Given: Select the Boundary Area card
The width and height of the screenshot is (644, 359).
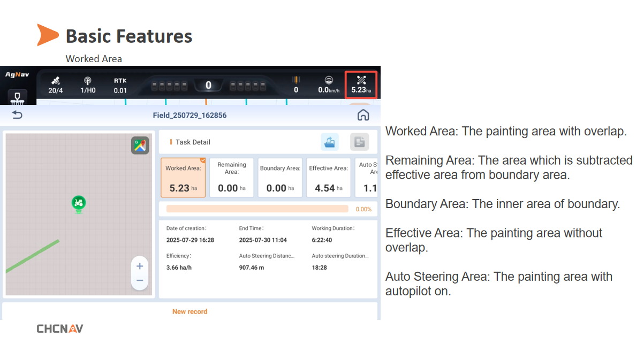Looking at the screenshot, I should pyautogui.click(x=280, y=178).
